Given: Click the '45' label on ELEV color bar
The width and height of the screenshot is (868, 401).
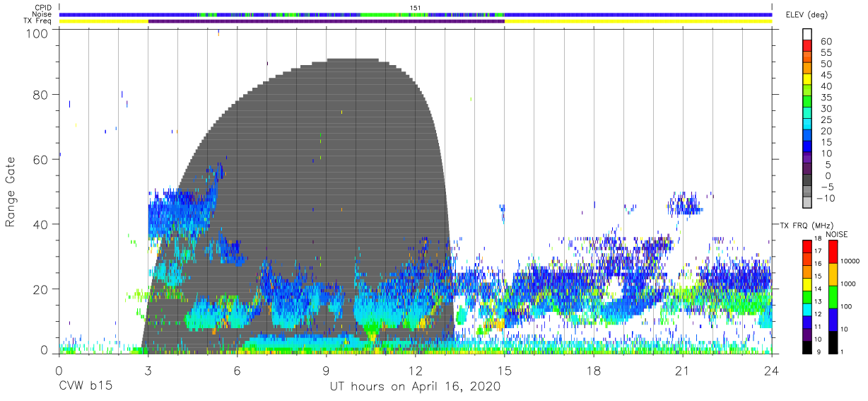Looking at the screenshot, I should click(x=826, y=75).
